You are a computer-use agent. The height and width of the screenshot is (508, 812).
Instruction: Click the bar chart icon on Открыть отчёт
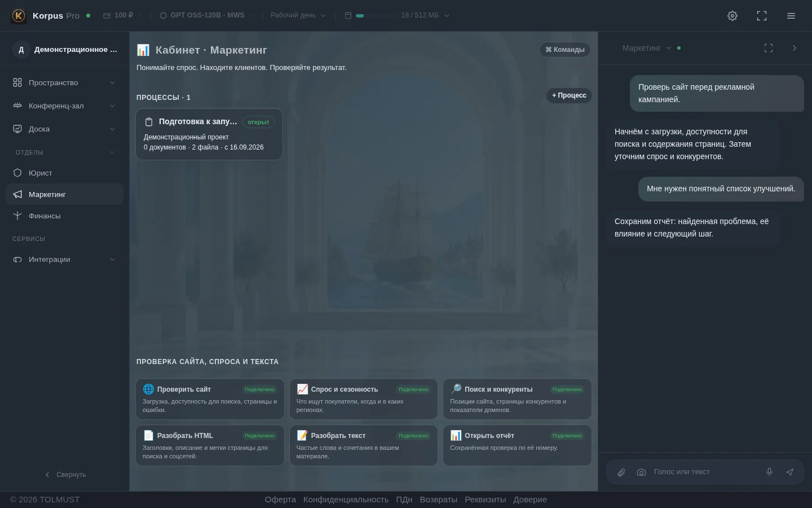coord(456,435)
